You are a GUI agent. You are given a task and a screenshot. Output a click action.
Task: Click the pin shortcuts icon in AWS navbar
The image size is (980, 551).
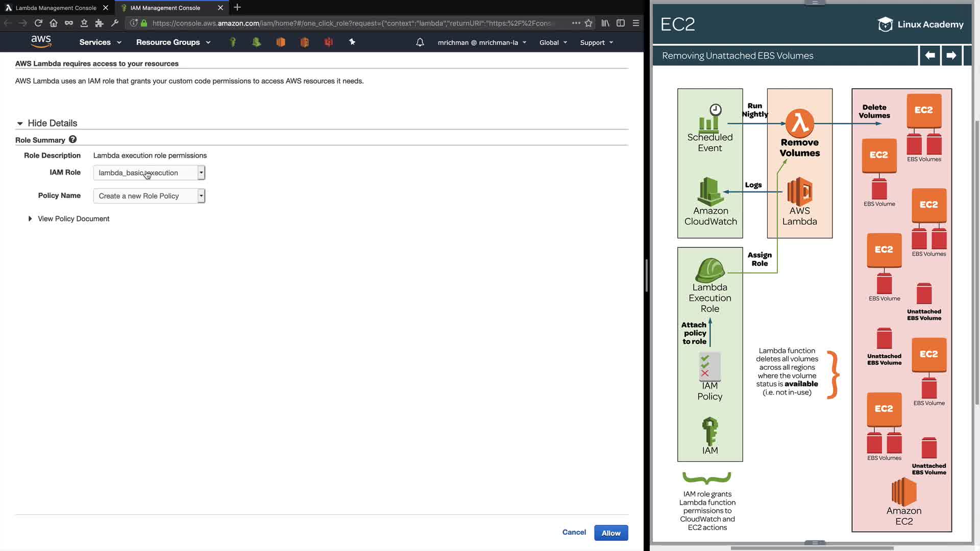click(352, 42)
